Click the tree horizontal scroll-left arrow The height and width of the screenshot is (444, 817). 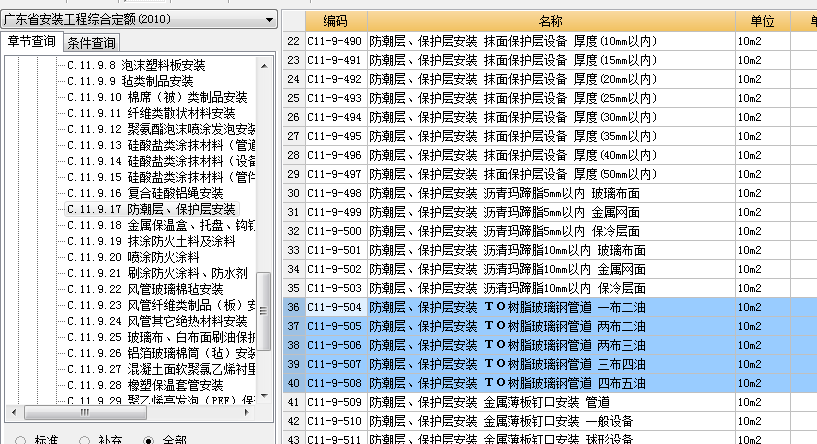[14, 412]
